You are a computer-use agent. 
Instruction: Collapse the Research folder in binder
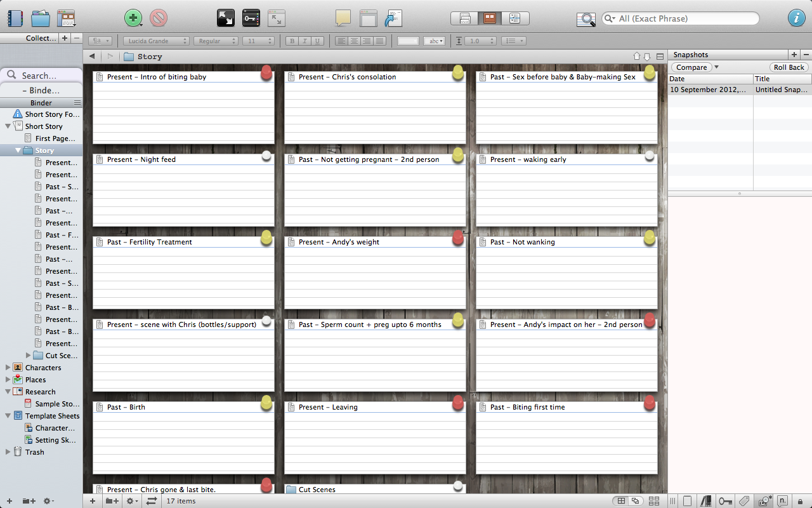pos(8,392)
